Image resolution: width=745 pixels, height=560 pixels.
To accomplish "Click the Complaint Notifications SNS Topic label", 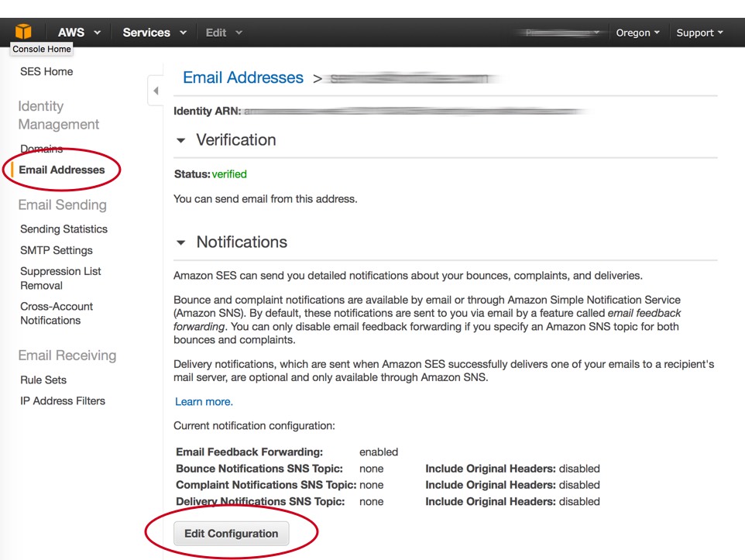I will pyautogui.click(x=266, y=485).
